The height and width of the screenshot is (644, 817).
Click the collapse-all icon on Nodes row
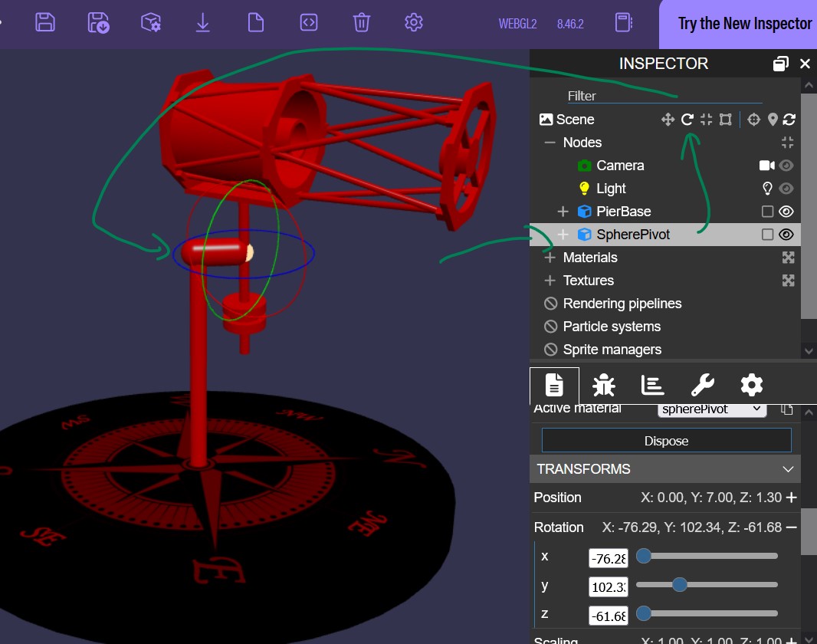tap(787, 143)
